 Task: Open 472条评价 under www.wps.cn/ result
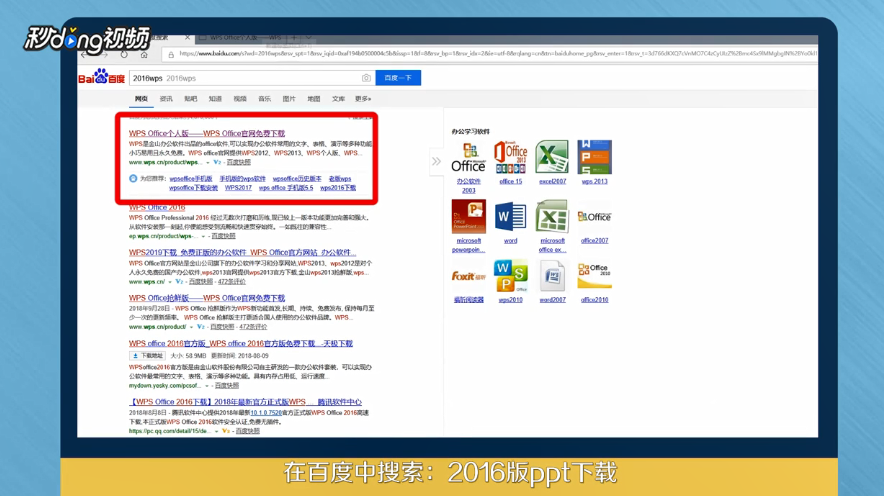[232, 281]
